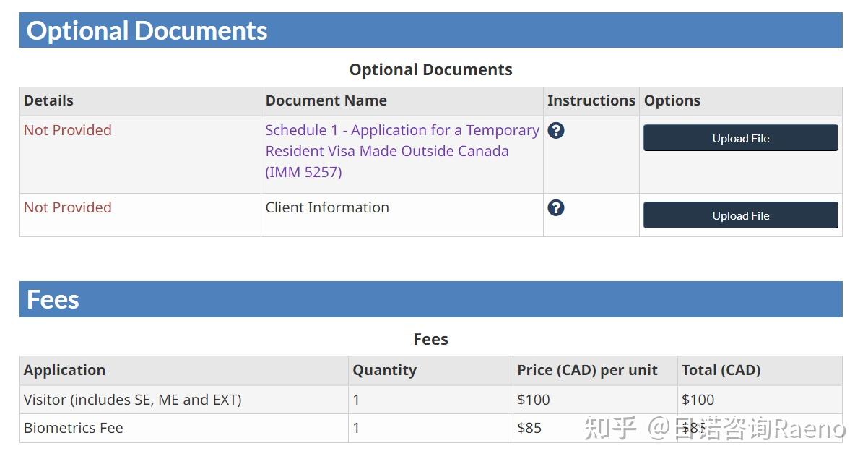
Task: Click the Optional Documents blue section banner
Action: (430, 30)
